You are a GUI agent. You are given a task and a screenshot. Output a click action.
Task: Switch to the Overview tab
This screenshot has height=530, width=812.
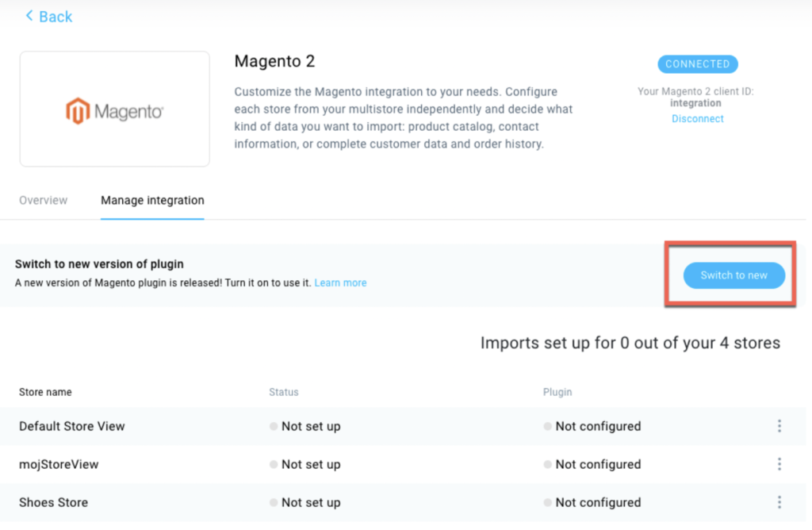pyautogui.click(x=43, y=201)
